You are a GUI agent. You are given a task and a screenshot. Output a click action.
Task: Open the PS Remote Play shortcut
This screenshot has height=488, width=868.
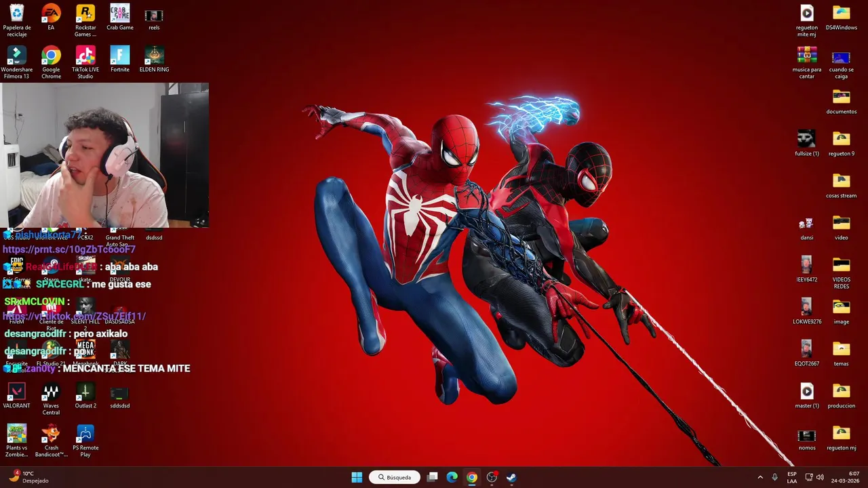tap(85, 441)
